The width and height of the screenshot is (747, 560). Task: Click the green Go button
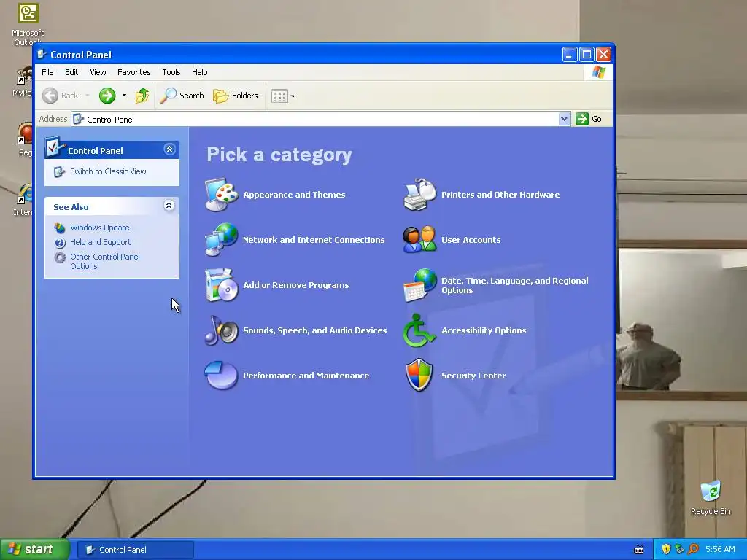(x=589, y=119)
